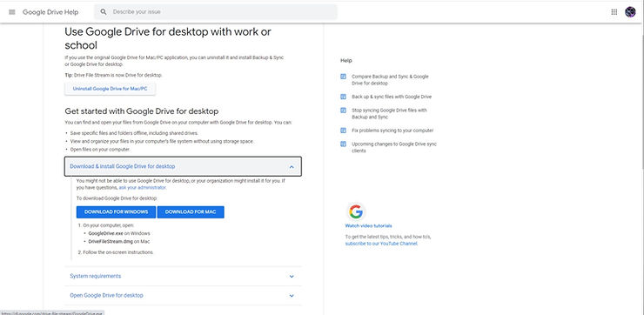Collapse section with the up chevron
This screenshot has height=315, width=644.
(292, 167)
